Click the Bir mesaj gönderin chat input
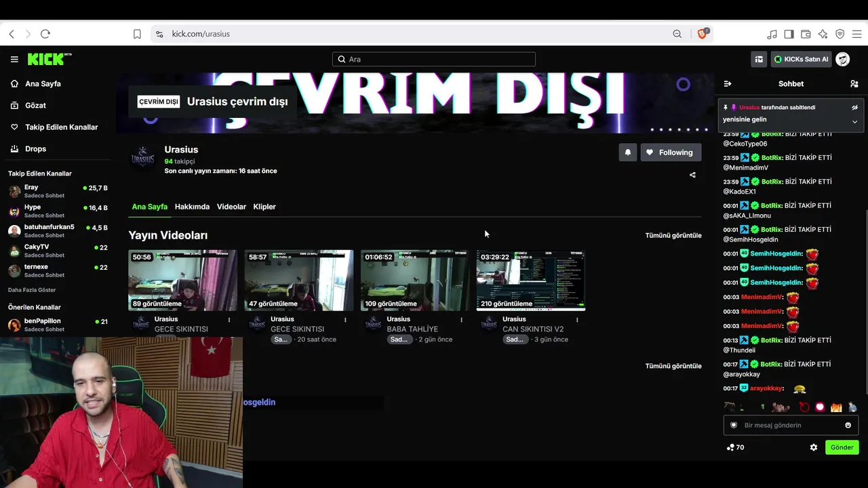This screenshot has width=868, height=488. click(791, 425)
